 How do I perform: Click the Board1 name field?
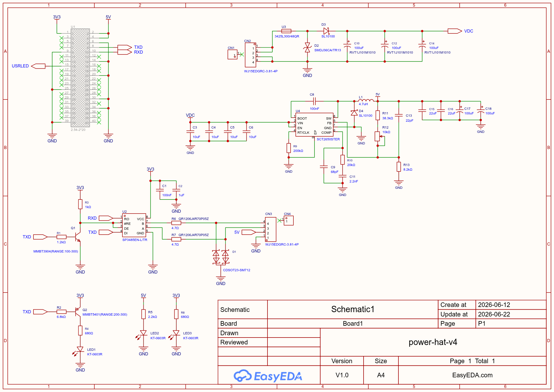[353, 323]
